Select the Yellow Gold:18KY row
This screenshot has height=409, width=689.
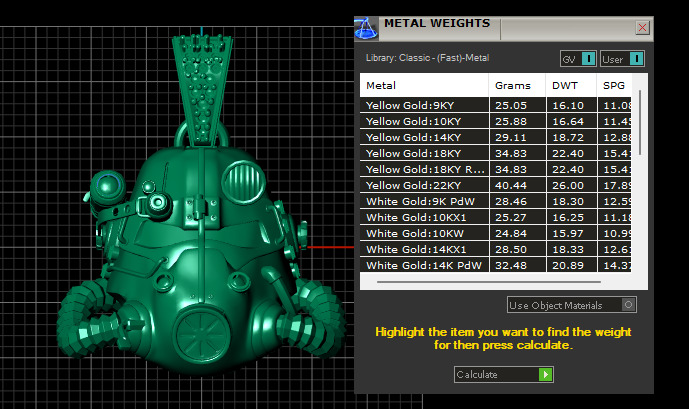[x=496, y=153]
